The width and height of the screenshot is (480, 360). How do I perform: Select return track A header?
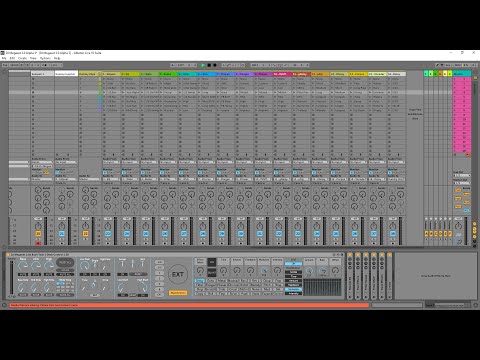point(426,74)
